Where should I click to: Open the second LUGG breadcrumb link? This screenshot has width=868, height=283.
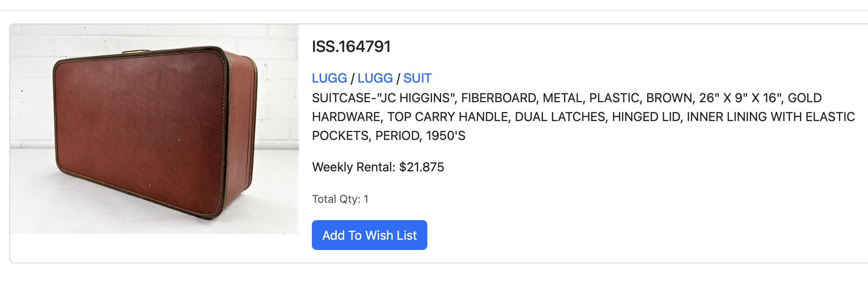375,78
